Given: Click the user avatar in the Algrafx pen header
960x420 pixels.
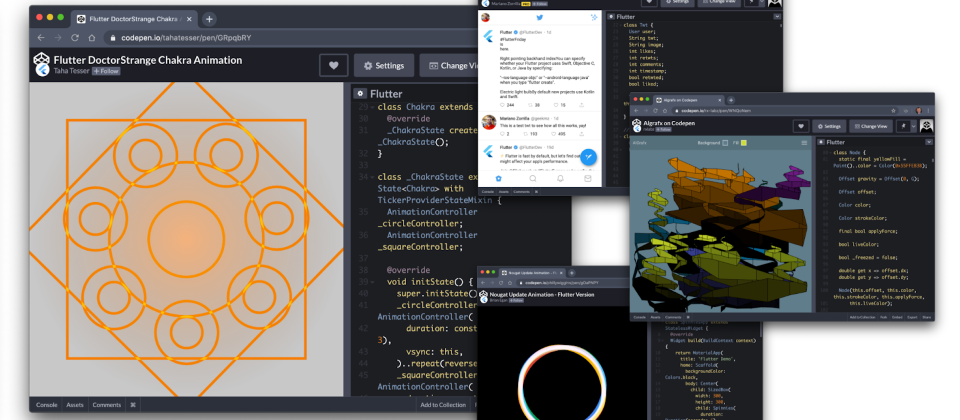Looking at the screenshot, I should 928,126.
